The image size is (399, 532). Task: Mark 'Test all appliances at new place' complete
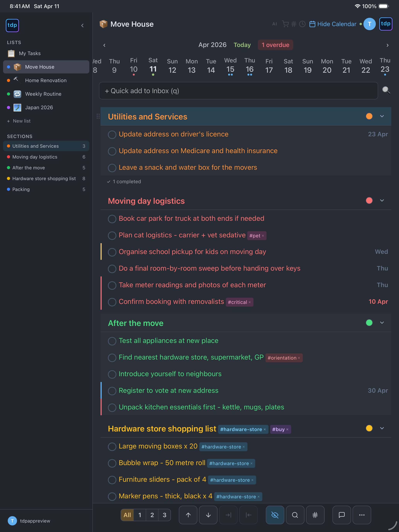tap(112, 341)
